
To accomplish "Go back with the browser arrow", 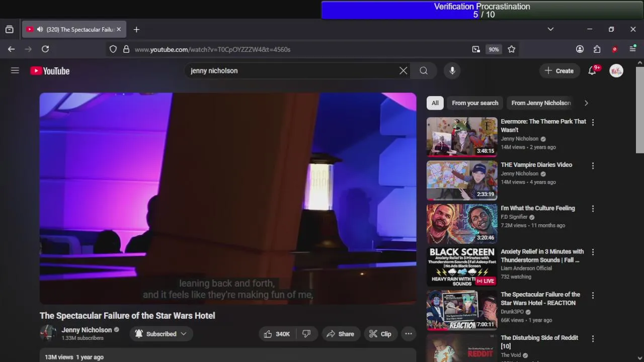I will coord(11,49).
